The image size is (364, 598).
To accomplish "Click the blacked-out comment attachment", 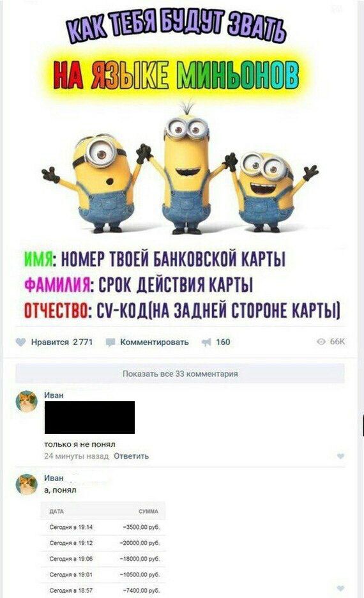I will tap(89, 417).
